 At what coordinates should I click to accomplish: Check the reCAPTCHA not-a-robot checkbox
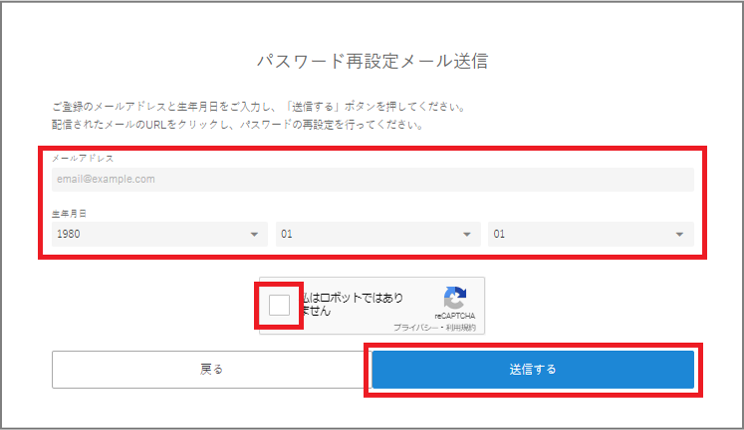279,305
